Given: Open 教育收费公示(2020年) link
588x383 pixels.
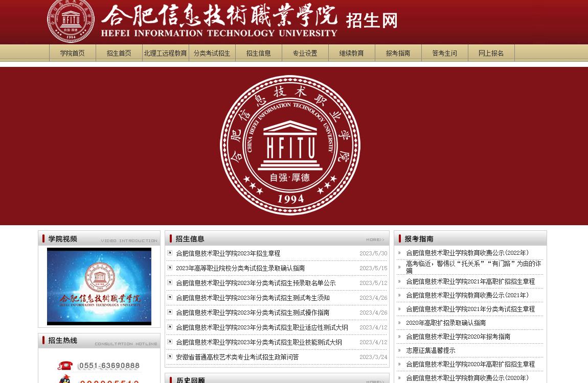Looking at the screenshot, I should pos(467,378).
